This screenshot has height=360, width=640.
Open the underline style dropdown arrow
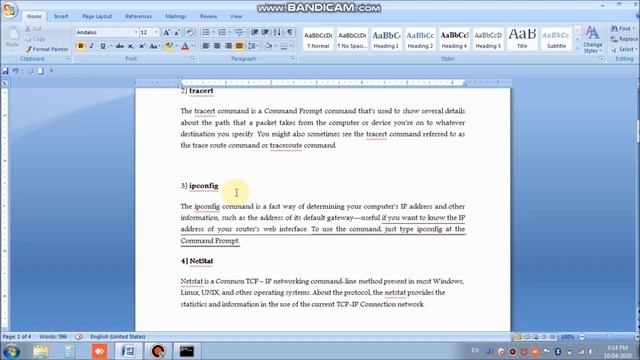coord(110,46)
